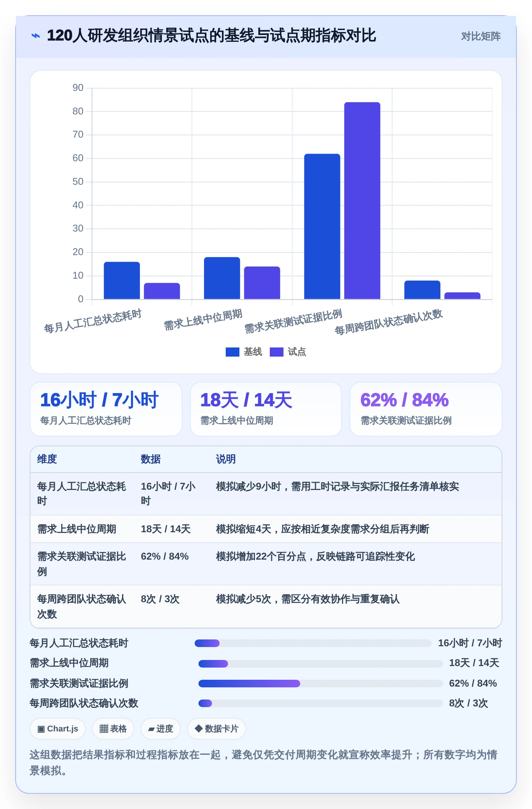
Task: Click progress value 62% / 84%
Action: point(473,684)
